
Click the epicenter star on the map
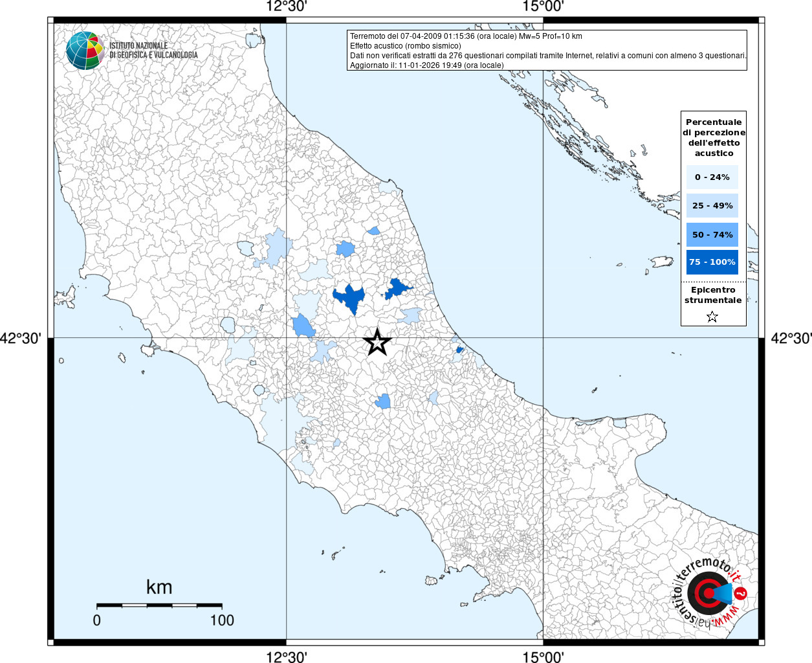pyautogui.click(x=377, y=342)
